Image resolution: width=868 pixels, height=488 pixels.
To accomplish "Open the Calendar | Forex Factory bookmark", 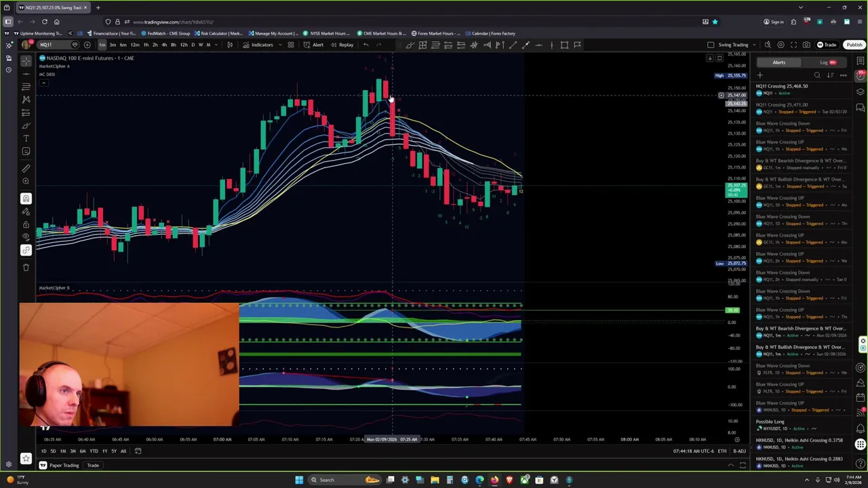I will [x=490, y=33].
